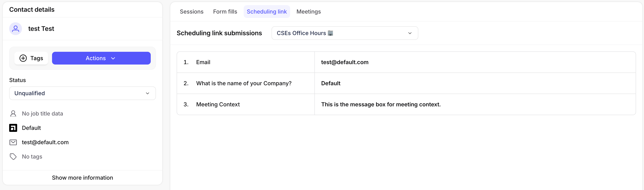The width and height of the screenshot is (644, 190).
Task: Click the email envelope icon
Action: pos(13,142)
